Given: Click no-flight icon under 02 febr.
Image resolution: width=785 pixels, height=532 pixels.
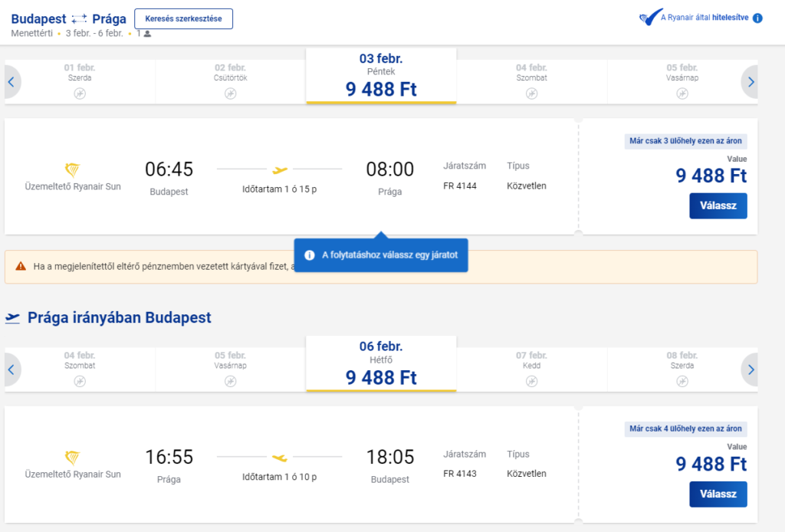Looking at the screenshot, I should click(x=230, y=93).
